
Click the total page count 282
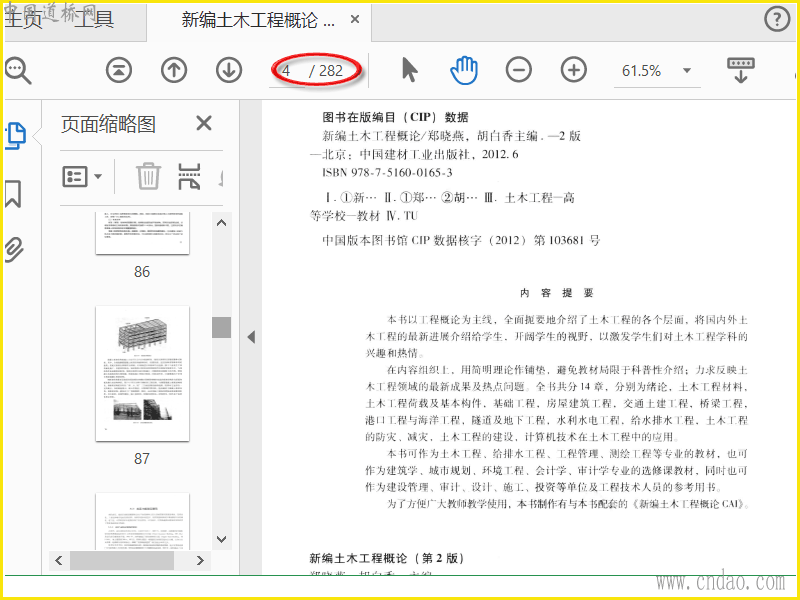pos(331,70)
